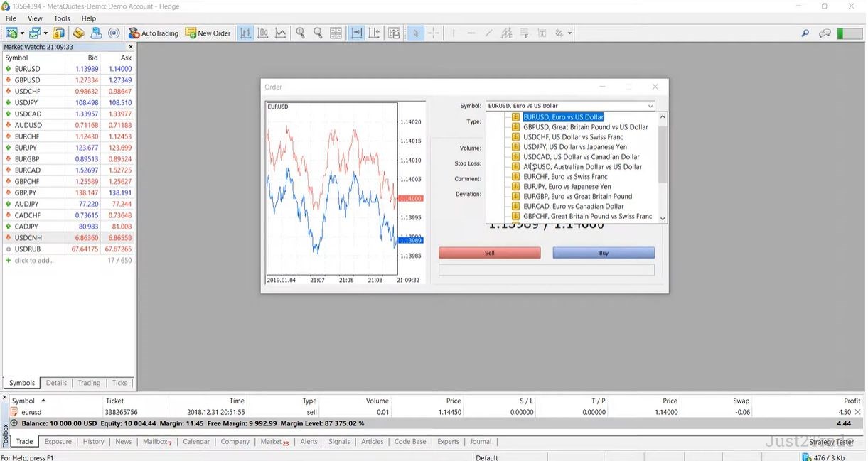Viewport: 868px width, 461px height.
Task: Toggle chart auto scroll button
Action: tap(356, 33)
